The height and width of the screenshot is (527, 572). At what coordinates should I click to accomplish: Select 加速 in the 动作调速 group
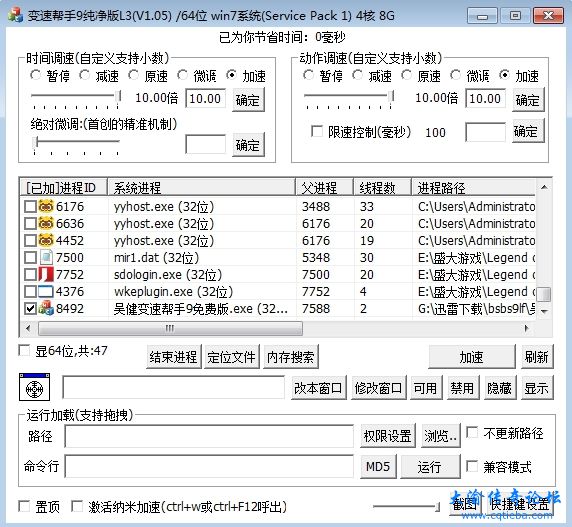click(x=504, y=75)
